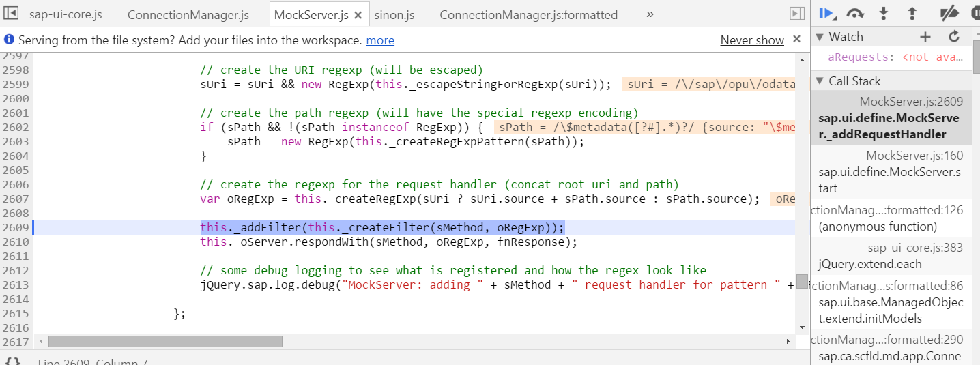Refresh watch expressions

pyautogui.click(x=954, y=37)
